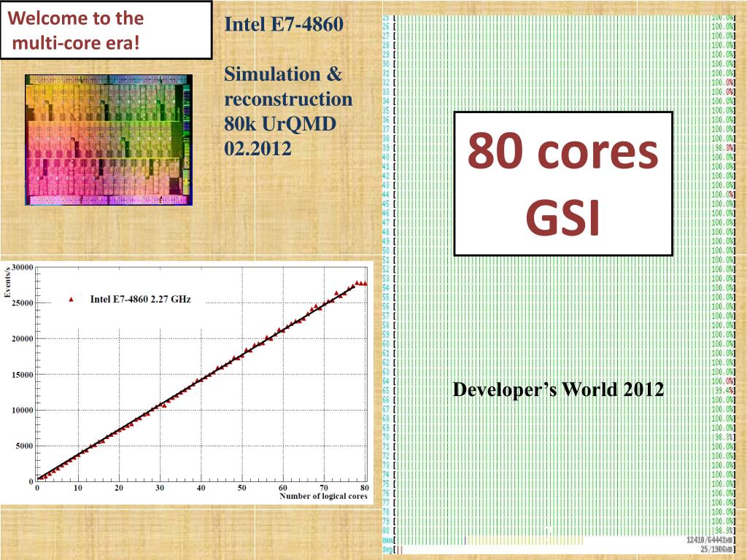Click the "02.2012" date text
This screenshot has height=560, width=747.
258,149
